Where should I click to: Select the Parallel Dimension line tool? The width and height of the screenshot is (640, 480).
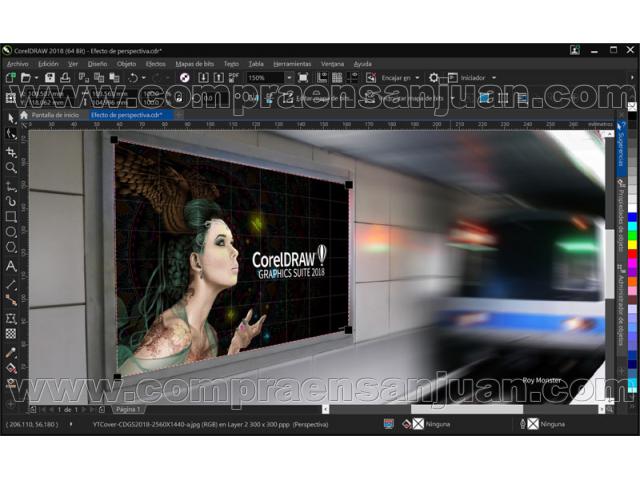pos(11,284)
